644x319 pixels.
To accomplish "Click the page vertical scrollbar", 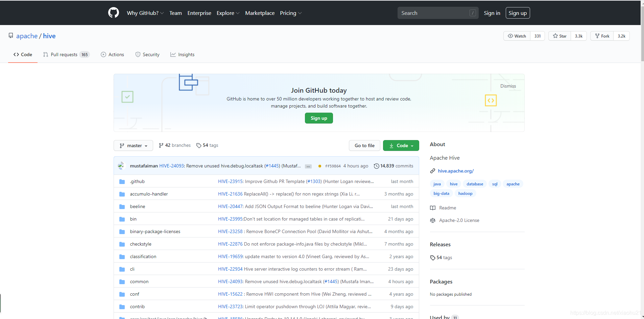I will click(x=642, y=34).
